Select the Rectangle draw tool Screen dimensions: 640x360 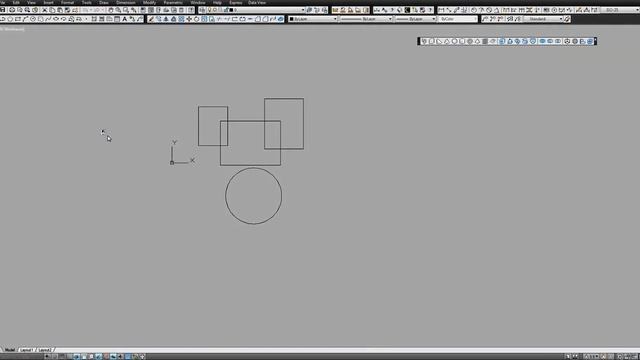tap(18, 19)
